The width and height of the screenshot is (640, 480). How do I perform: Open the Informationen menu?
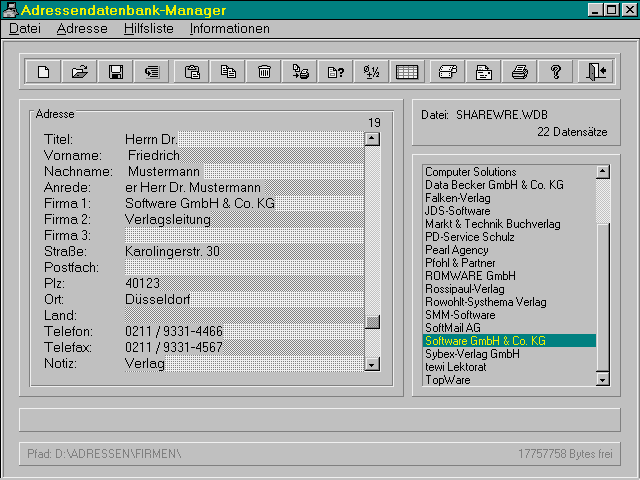(x=229, y=29)
